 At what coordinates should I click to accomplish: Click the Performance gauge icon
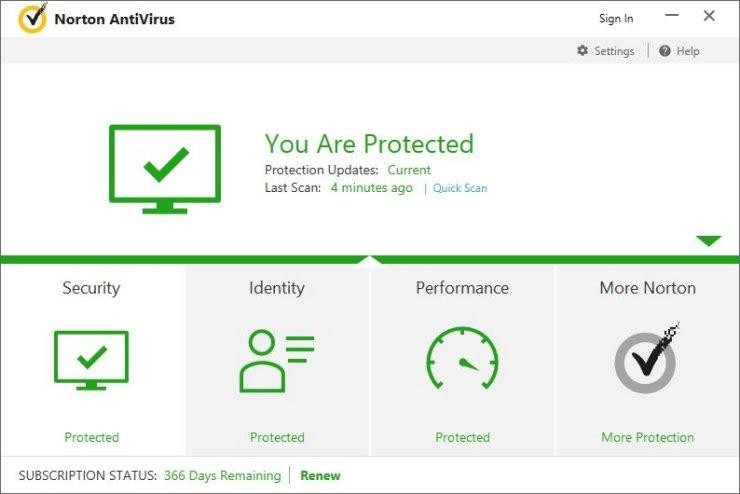[462, 359]
